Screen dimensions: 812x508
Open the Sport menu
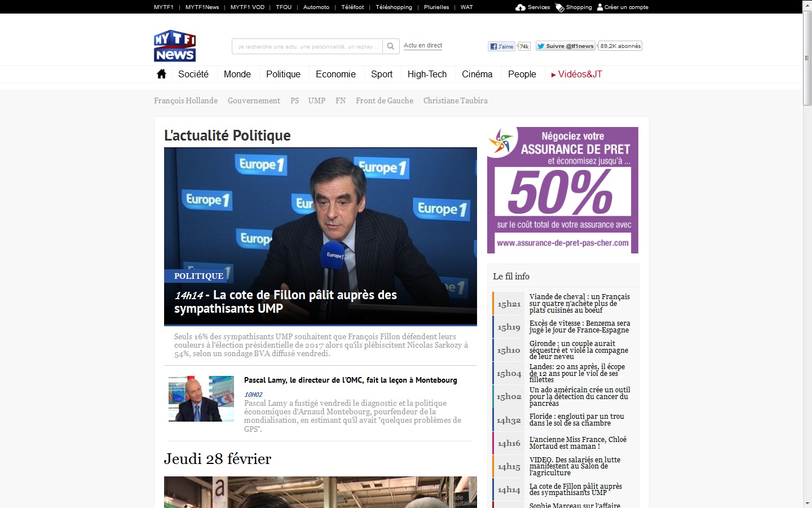pos(382,74)
